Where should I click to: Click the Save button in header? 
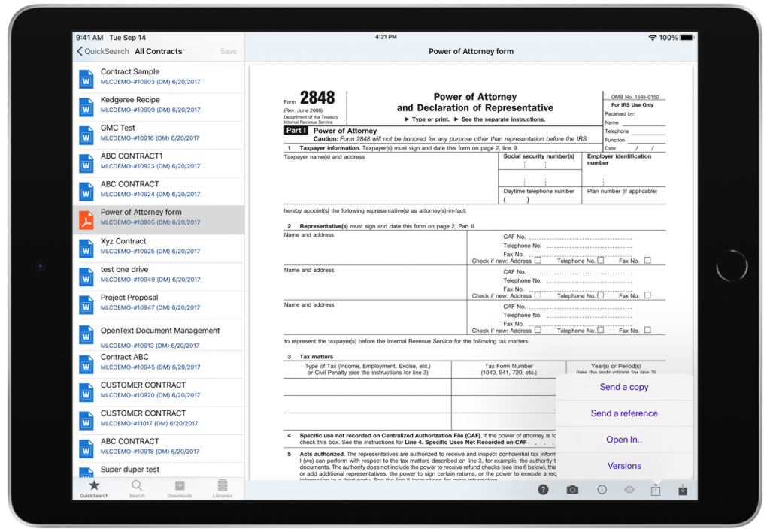click(229, 51)
